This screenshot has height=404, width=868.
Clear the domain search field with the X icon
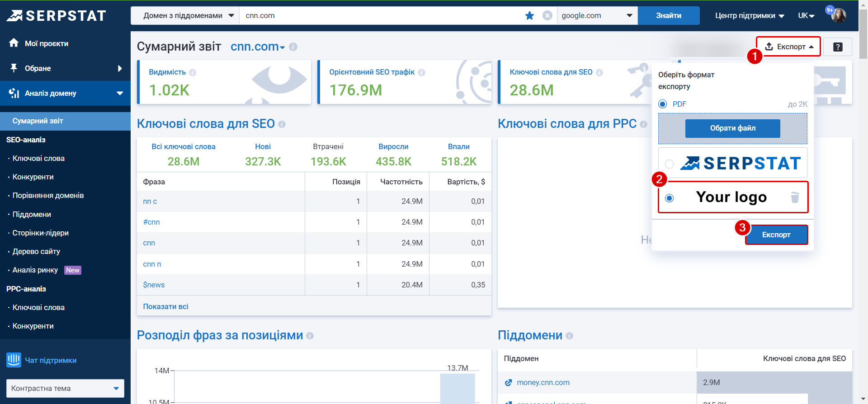click(x=547, y=16)
